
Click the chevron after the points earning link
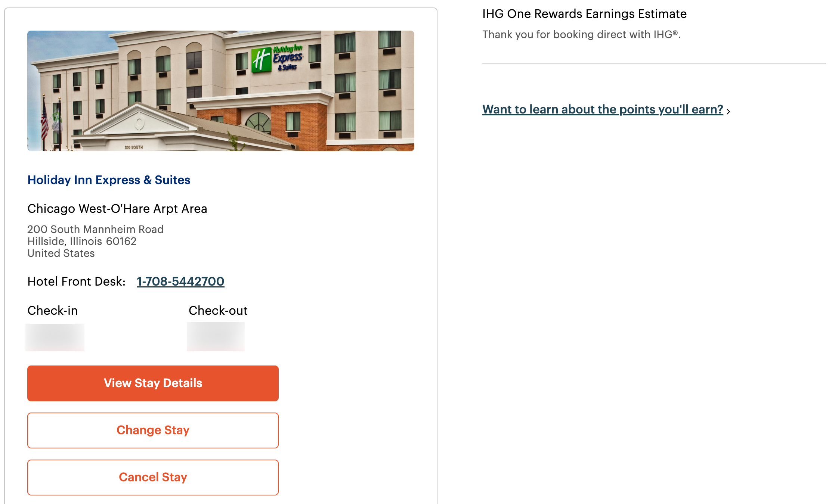coord(729,111)
